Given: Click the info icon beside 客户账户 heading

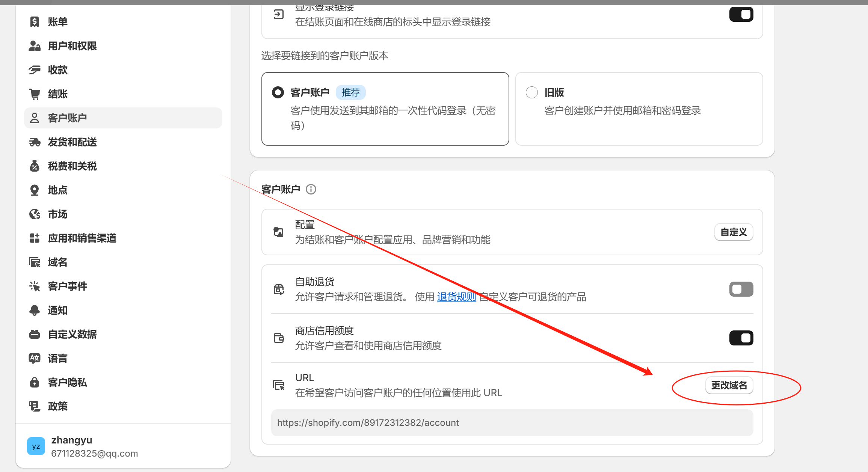Looking at the screenshot, I should [x=311, y=189].
